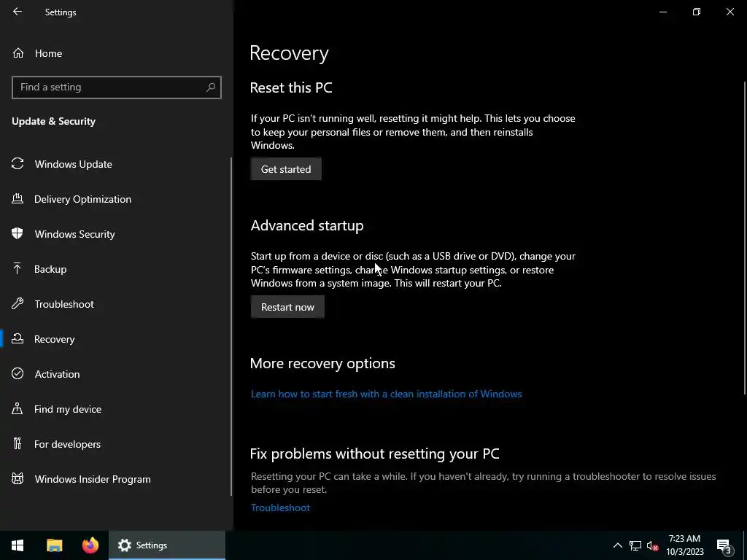This screenshot has height=560, width=747.
Task: Click the main content vertical scrollbar
Action: tap(744, 238)
